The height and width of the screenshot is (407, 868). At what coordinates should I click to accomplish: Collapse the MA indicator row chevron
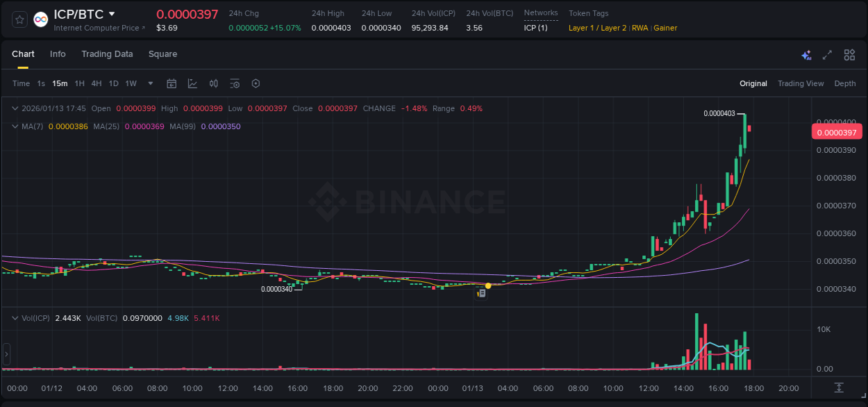click(x=15, y=126)
